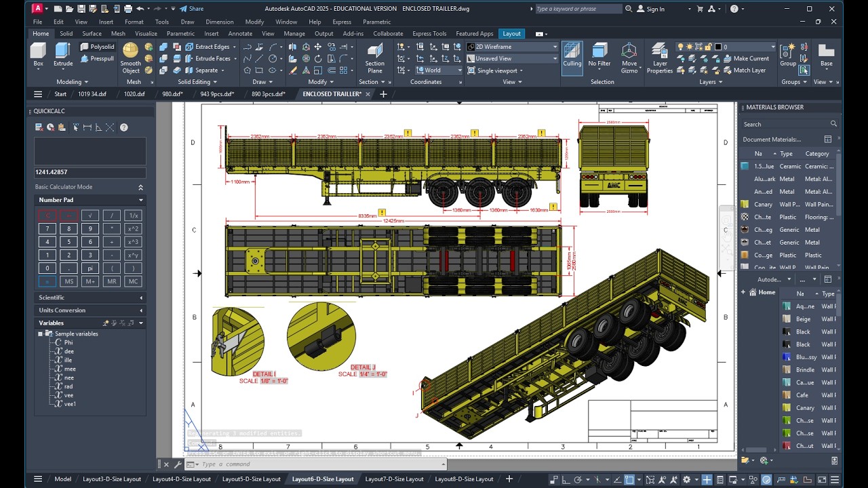Screen dimensions: 868x488
Task: Select the Box modeling tool
Action: tap(38, 54)
